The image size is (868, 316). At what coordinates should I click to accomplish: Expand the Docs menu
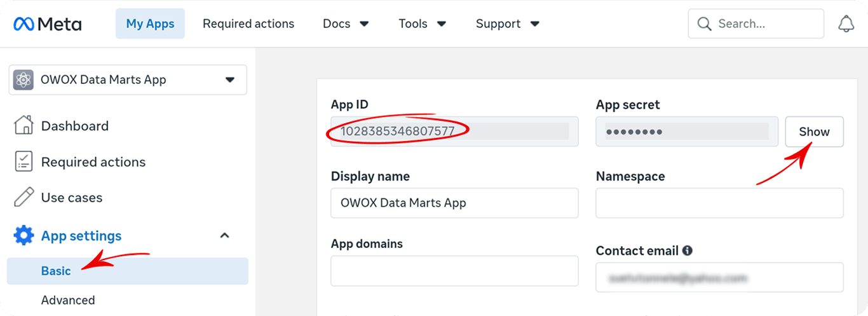click(346, 24)
